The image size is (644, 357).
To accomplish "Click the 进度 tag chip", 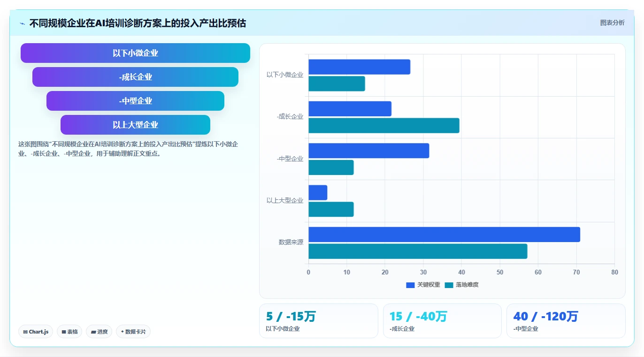I will pos(99,332).
